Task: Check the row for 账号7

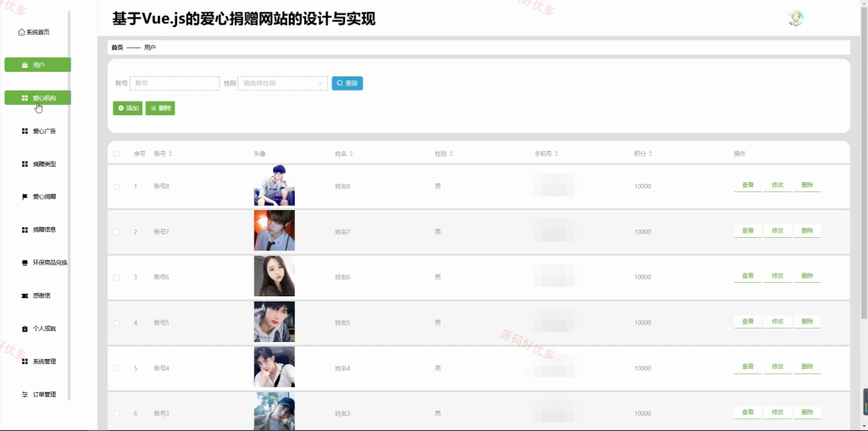Action: click(116, 232)
